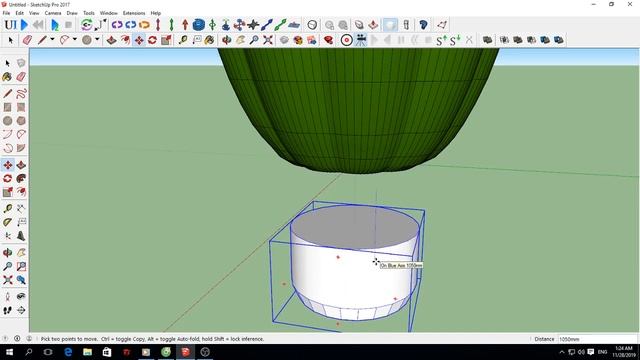640x360 pixels.
Task: Open the Camera menu
Action: [53, 13]
